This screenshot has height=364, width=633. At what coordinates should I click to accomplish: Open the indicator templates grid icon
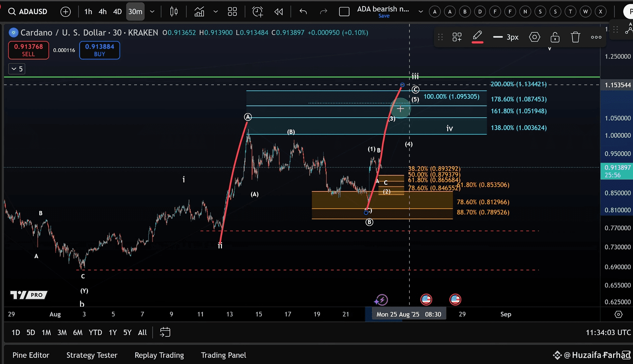(232, 12)
